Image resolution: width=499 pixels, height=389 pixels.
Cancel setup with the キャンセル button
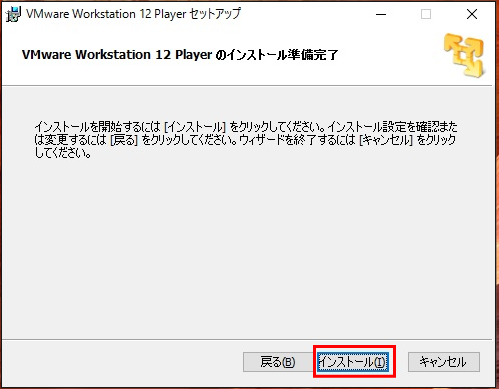[444, 362]
